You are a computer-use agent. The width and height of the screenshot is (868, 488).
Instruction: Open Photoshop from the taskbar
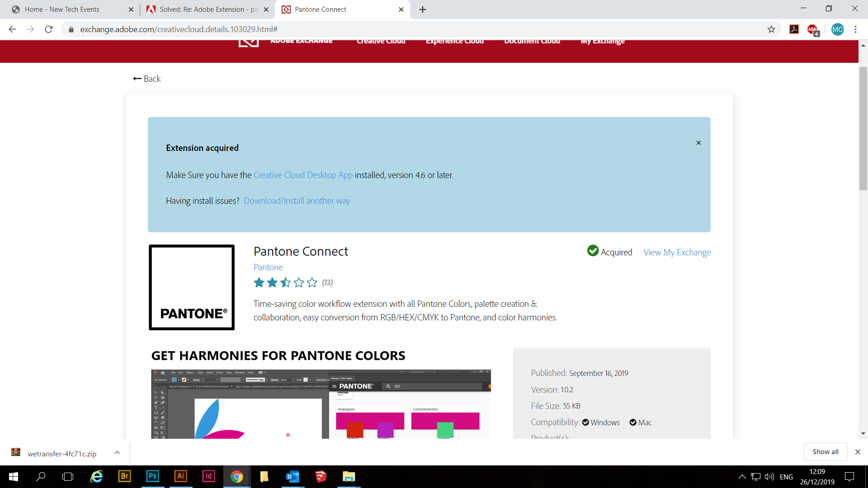[x=152, y=477]
